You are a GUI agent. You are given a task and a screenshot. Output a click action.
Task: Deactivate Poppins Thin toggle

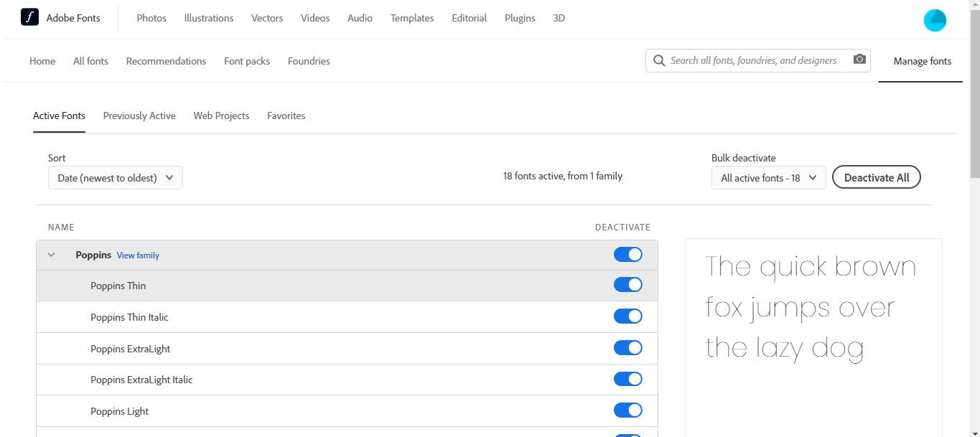628,285
